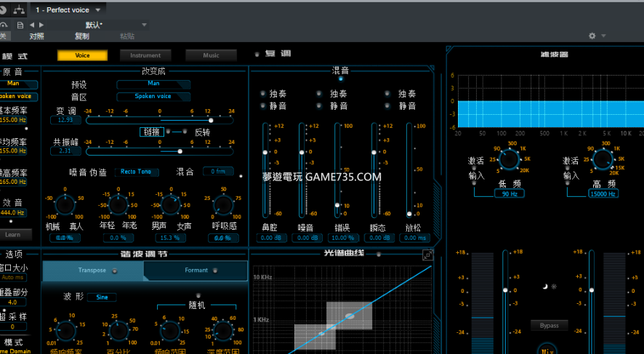
Task: Switch to the Formant tab
Action: [196, 270]
